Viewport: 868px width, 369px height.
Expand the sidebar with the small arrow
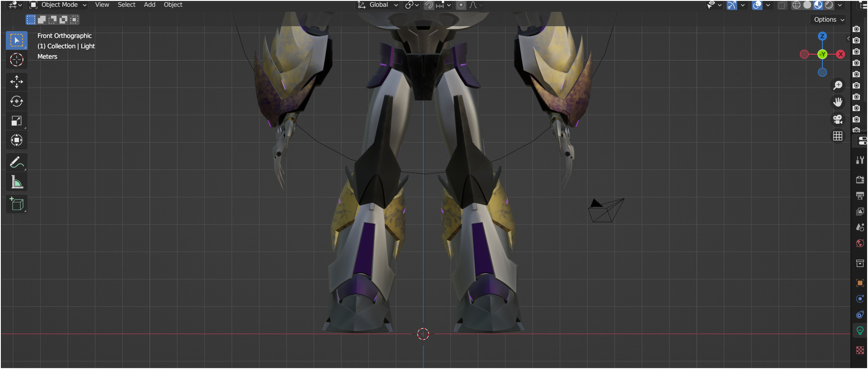coord(848,39)
